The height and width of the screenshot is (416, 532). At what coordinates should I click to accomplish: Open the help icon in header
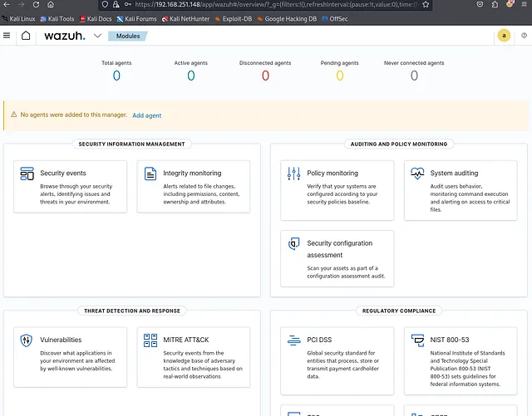pyautogui.click(x=524, y=35)
